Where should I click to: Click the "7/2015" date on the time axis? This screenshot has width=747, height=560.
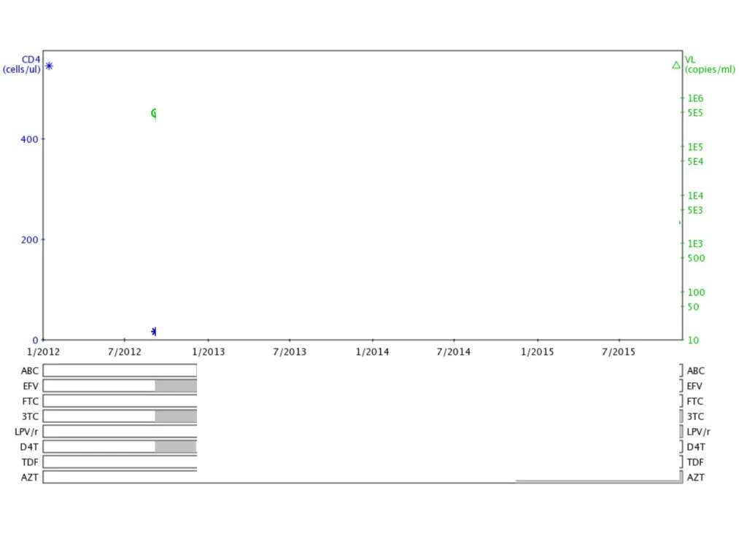point(619,352)
